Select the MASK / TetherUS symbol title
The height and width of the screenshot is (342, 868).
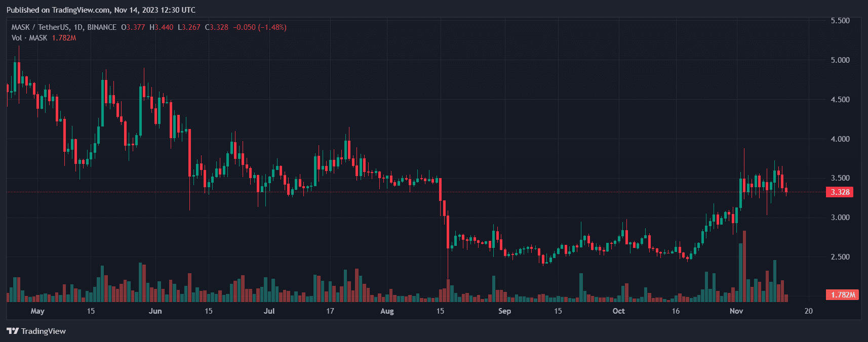point(64,27)
